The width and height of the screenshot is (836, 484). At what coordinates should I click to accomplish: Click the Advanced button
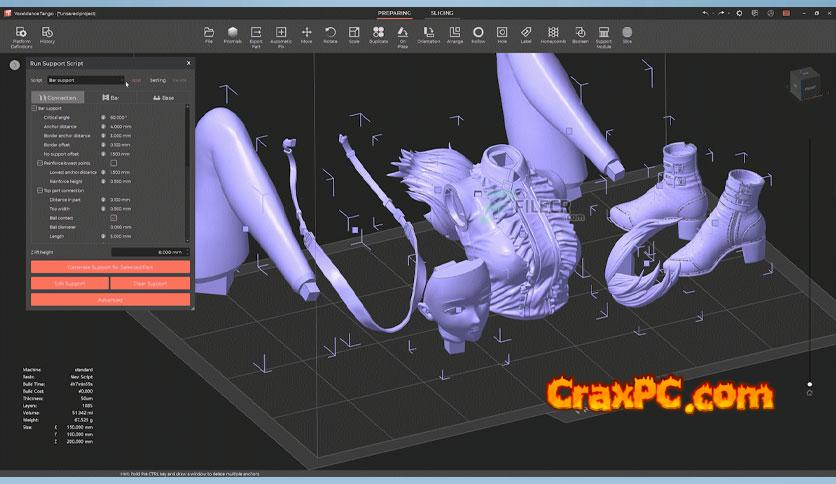click(x=110, y=300)
